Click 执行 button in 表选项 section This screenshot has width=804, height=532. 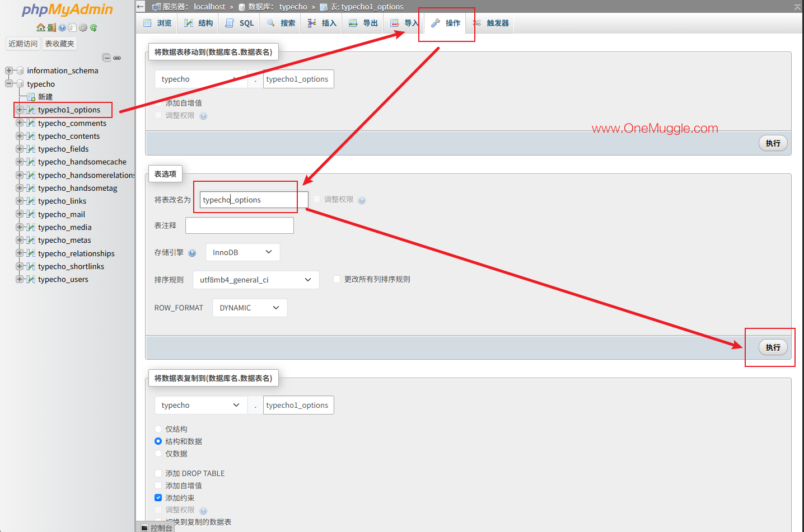(773, 347)
